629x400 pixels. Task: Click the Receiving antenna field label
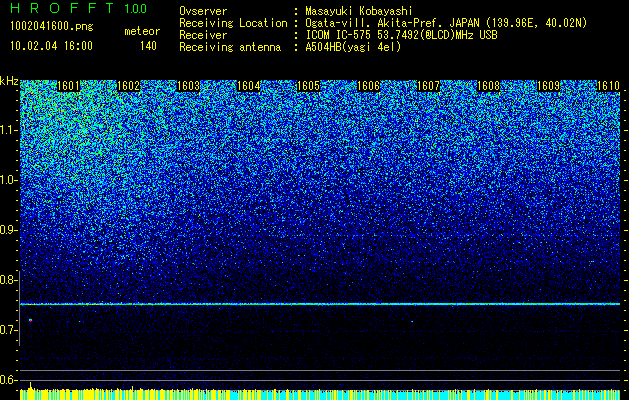tap(230, 47)
